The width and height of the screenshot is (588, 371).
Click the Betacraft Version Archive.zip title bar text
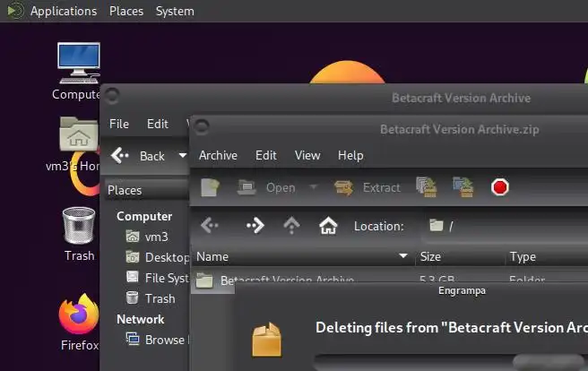[460, 130]
